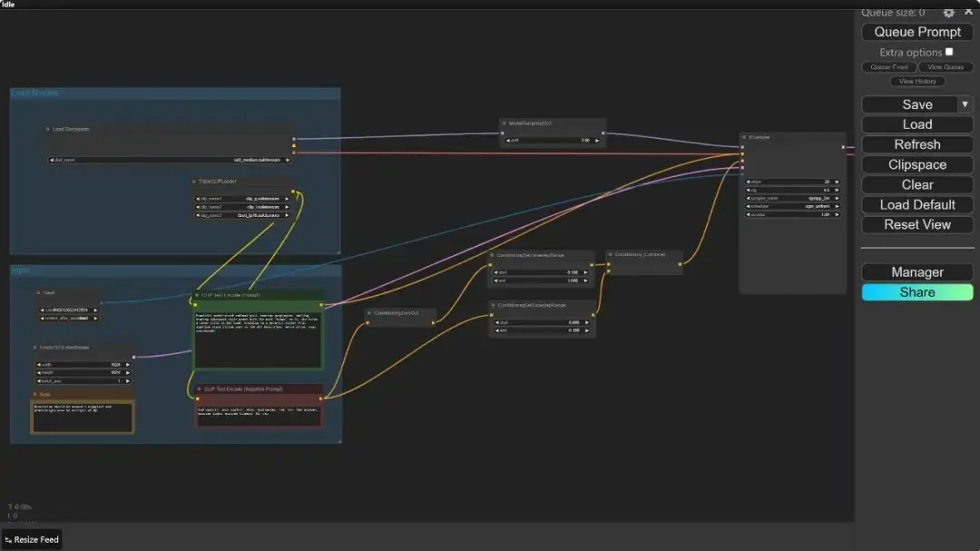Click the Resize Feed icon button
980x551 pixels.
coord(8,540)
